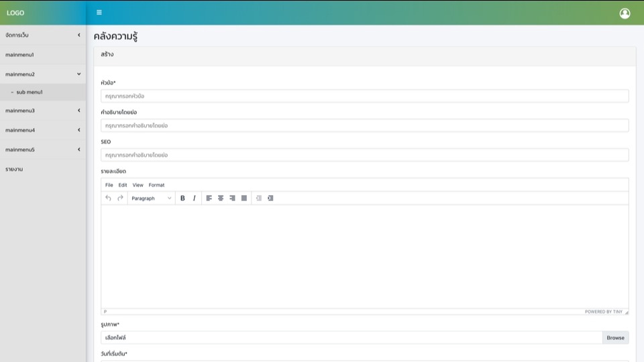The height and width of the screenshot is (362, 644).
Task: Select sub menu1 in the sidebar
Action: pos(30,93)
